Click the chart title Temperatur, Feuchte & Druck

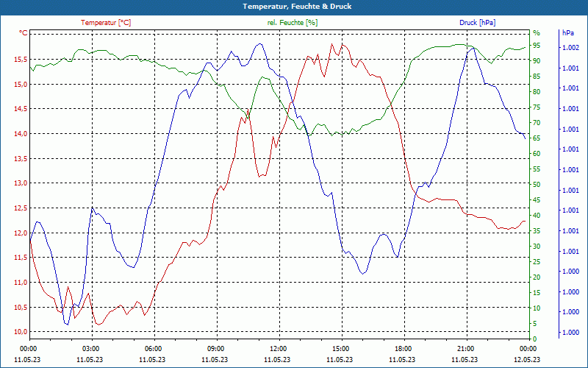[x=297, y=7]
